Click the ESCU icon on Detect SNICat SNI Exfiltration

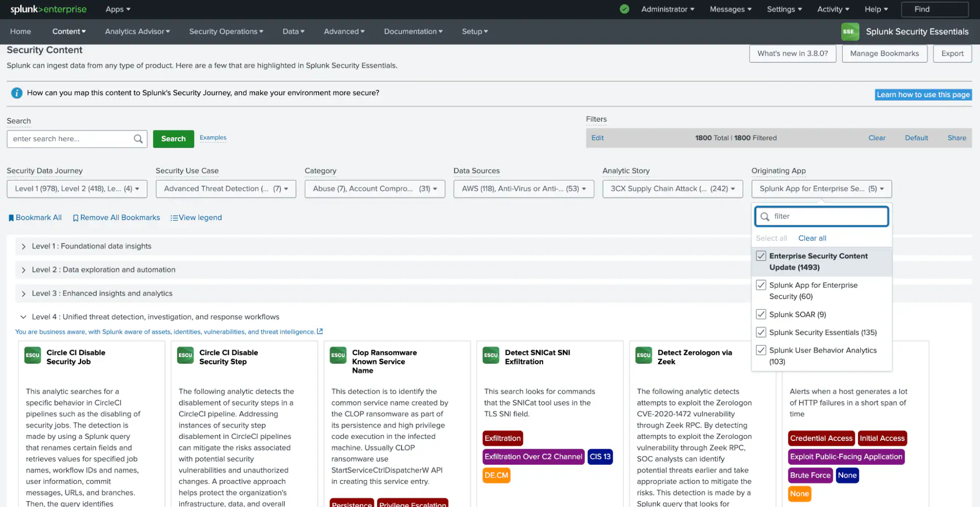click(491, 355)
